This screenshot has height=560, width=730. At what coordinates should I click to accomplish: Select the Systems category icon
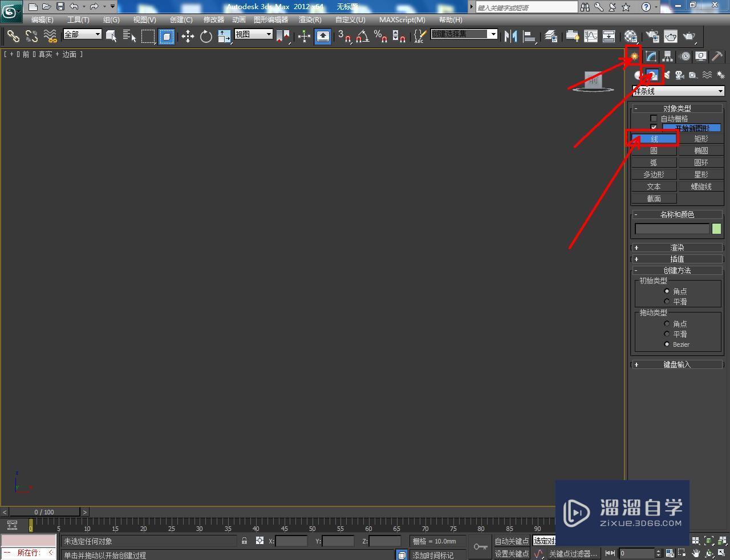[720, 75]
